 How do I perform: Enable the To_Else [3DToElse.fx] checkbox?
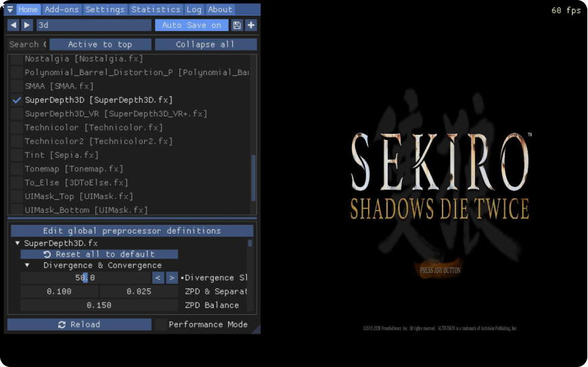coord(16,183)
